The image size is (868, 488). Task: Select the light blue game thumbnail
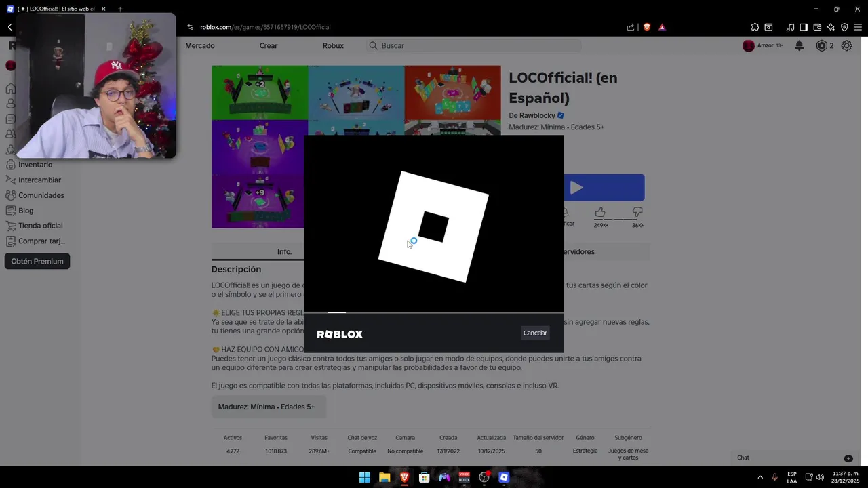coord(356,93)
